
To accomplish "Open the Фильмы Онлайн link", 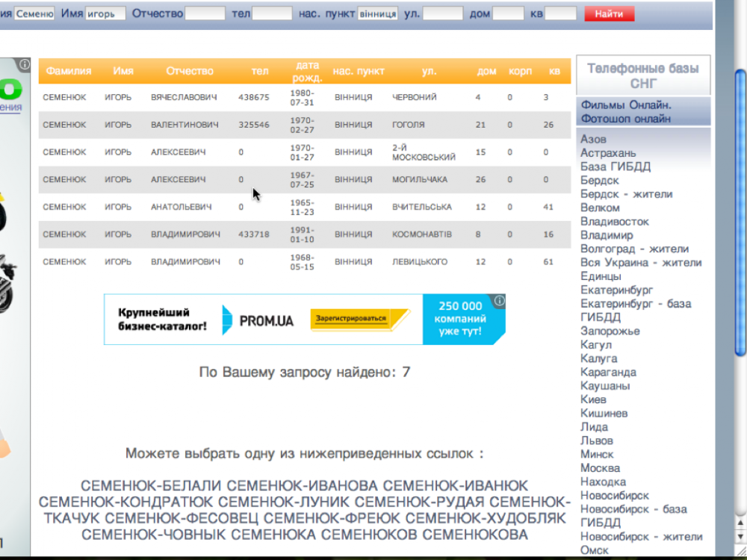I will pyautogui.click(x=626, y=105).
